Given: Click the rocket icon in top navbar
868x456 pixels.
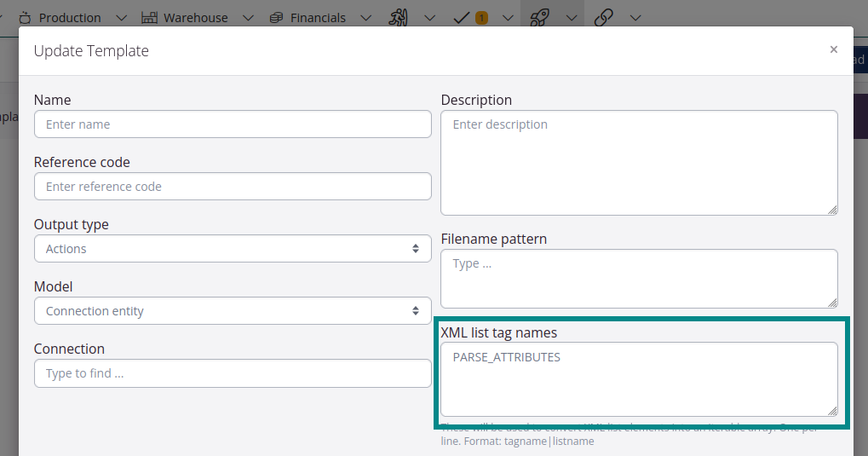Looking at the screenshot, I should click(x=538, y=17).
